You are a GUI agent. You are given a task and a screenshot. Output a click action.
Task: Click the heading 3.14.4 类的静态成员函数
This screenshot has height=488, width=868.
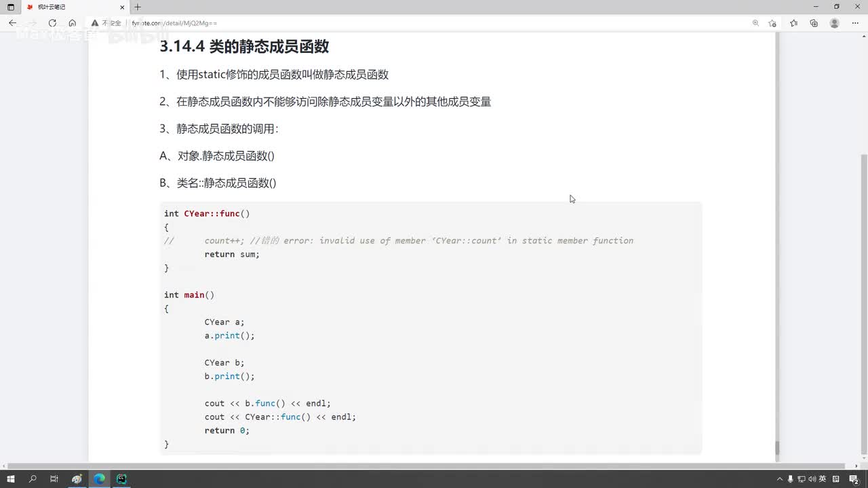click(x=244, y=46)
